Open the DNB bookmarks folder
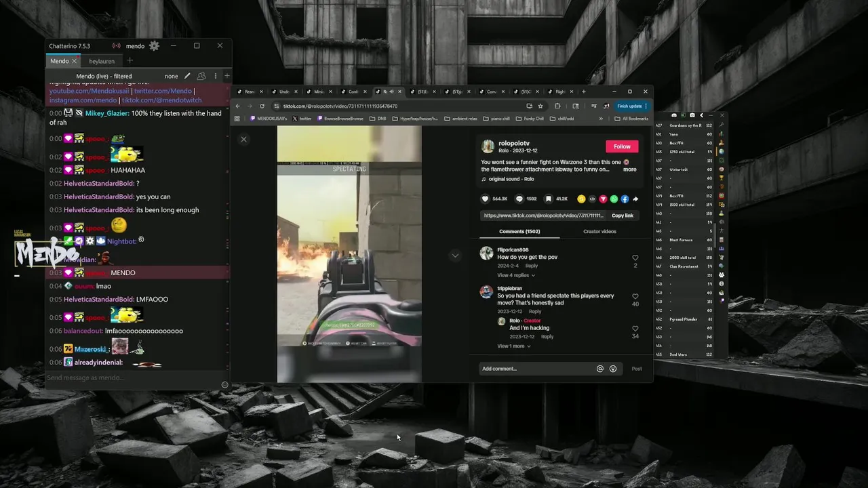Viewport: 868px width, 488px height. [378, 119]
